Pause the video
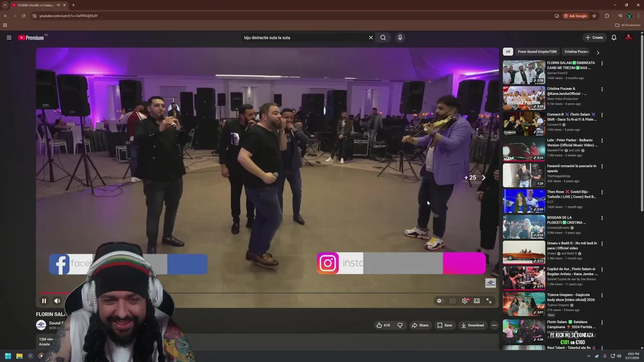Viewport: 644px width, 362px height. (44, 301)
